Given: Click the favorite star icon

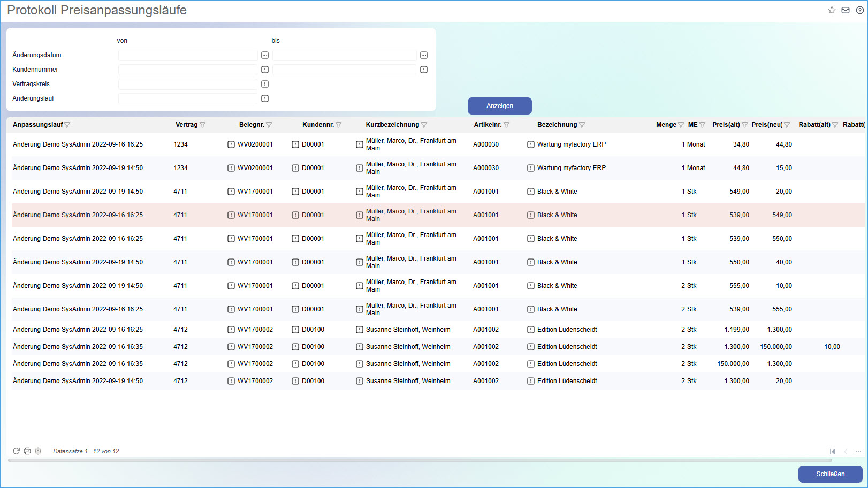Looking at the screenshot, I should (x=832, y=10).
